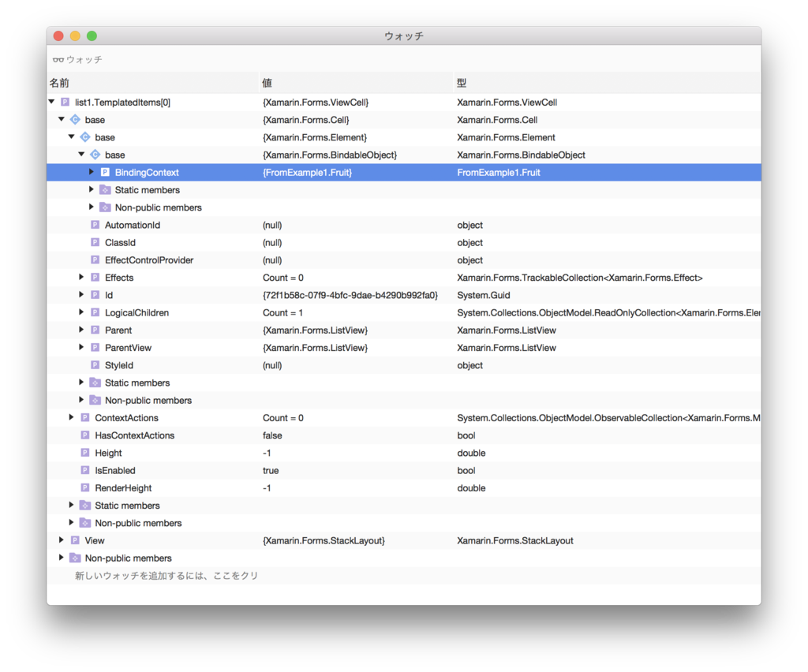This screenshot has height=672, width=808.
Task: Select the StyleId row name
Action: coord(119,365)
